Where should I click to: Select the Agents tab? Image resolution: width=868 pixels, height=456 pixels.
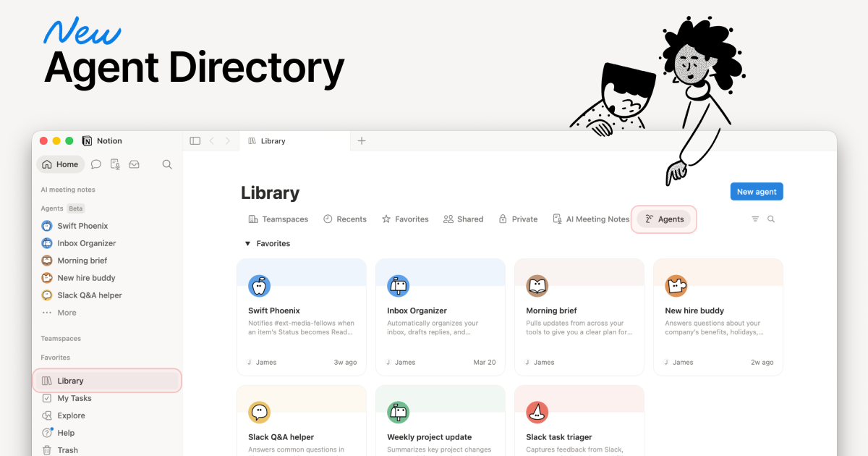(x=664, y=219)
